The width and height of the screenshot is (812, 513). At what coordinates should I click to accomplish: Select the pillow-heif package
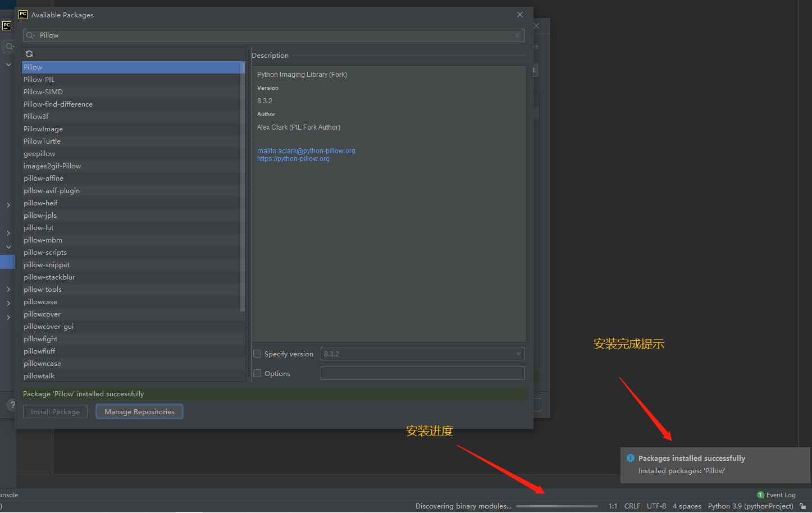coord(131,203)
